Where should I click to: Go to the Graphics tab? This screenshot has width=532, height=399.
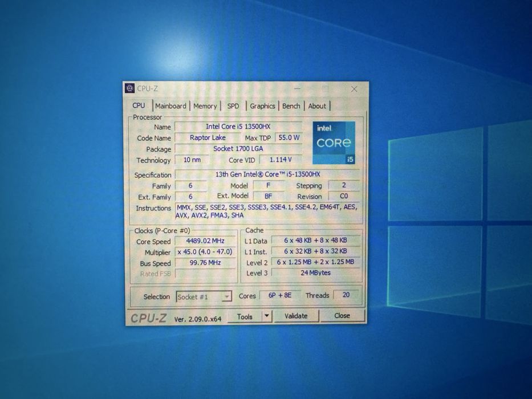point(262,106)
